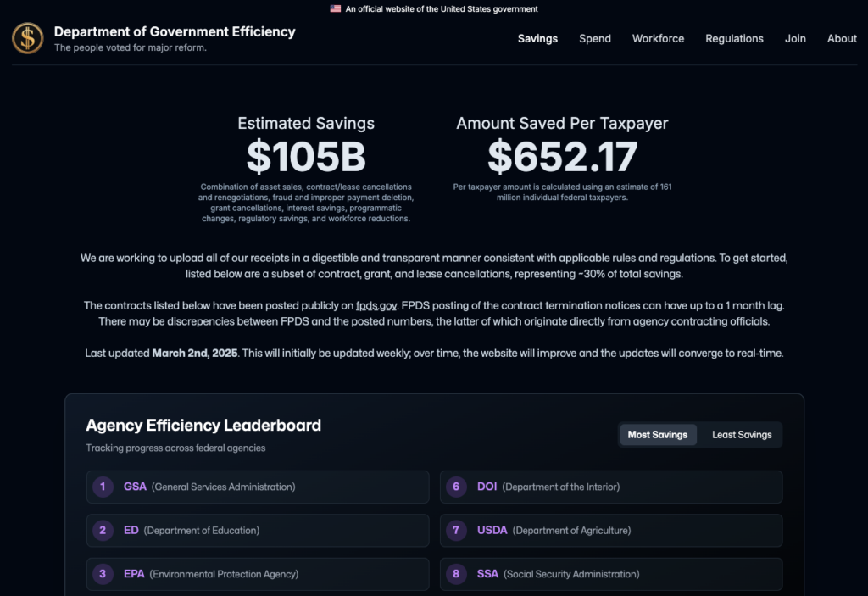The image size is (868, 596).
Task: Click rank badge 2 next to ED
Action: 103,531
